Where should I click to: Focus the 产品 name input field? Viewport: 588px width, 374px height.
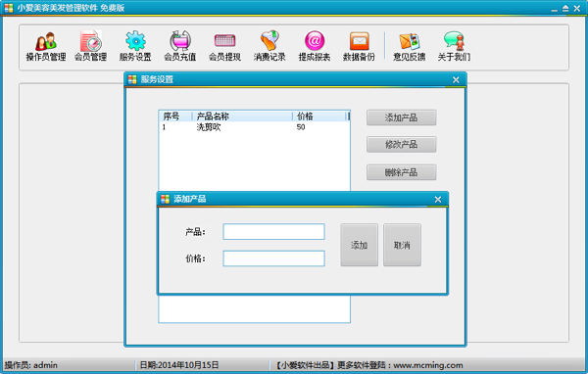click(273, 232)
